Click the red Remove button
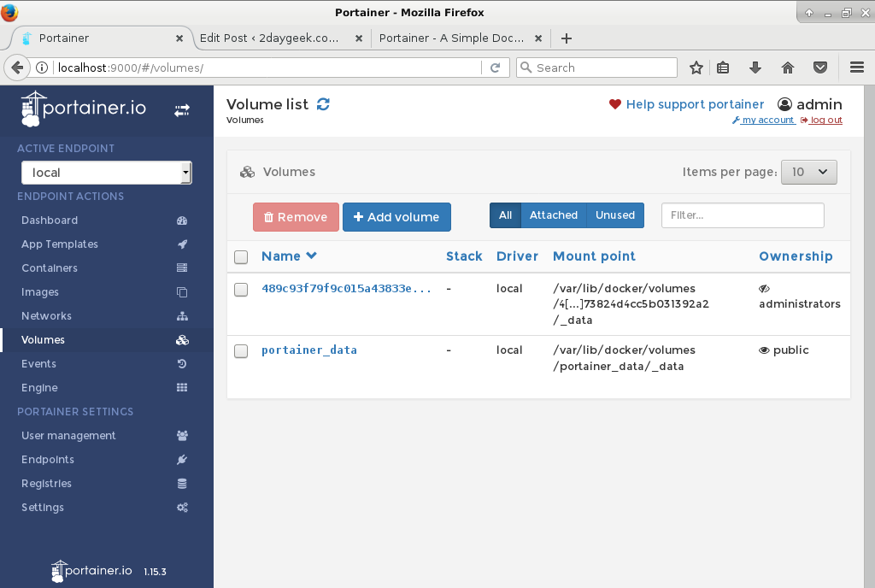The image size is (875, 588). (x=296, y=217)
